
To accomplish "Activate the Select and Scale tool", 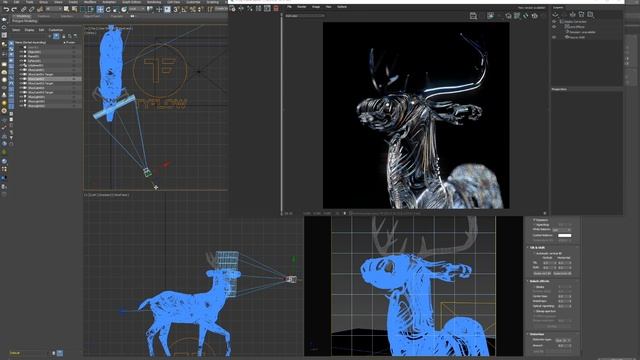I will (116, 9).
